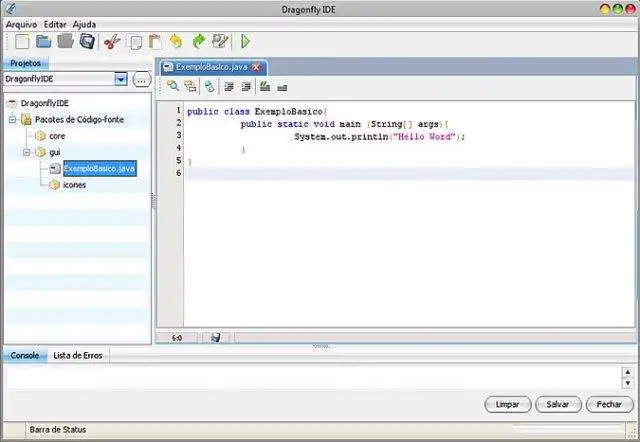Click the ExemploBasico class name in code
Viewport: 640px width, 442px height.
289,111
